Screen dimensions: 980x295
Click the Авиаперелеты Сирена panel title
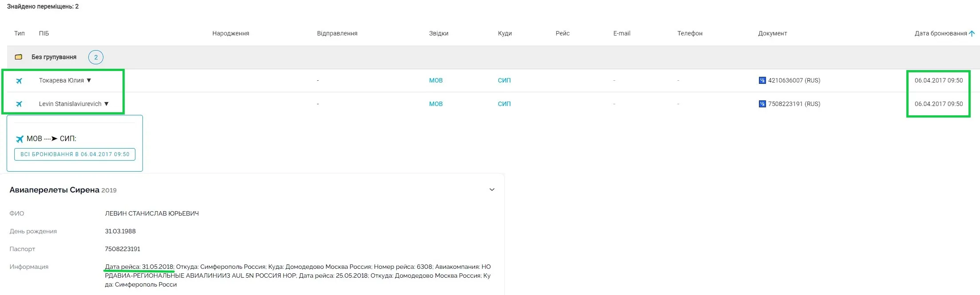55,190
